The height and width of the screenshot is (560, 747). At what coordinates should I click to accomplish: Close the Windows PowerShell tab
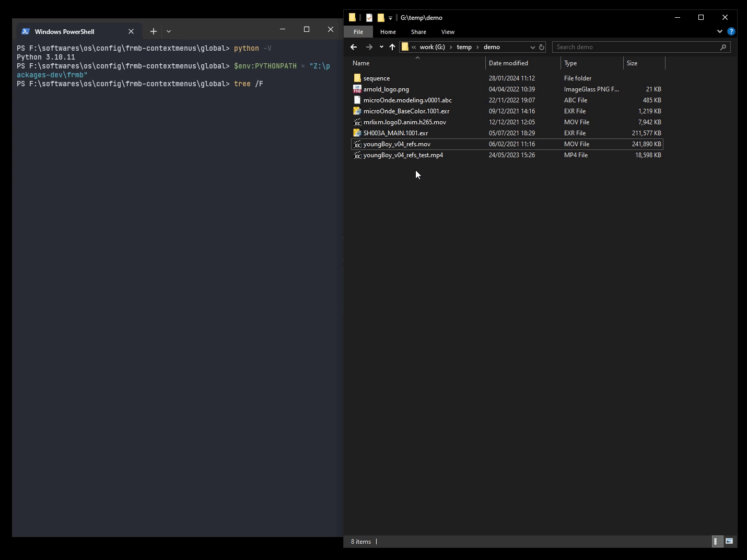pyautogui.click(x=131, y=31)
